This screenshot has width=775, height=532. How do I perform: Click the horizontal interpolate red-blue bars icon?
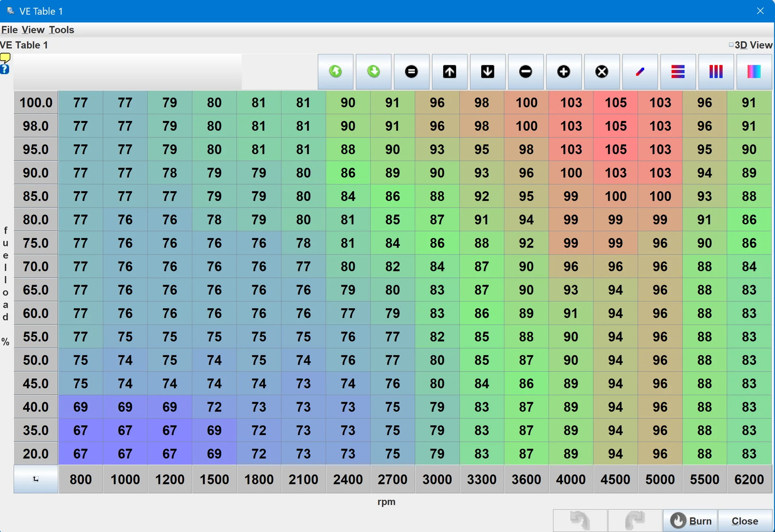coord(678,72)
